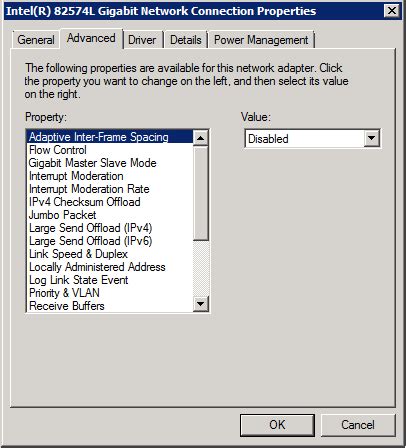Confirm changes with the OK button
Viewport: 406px width, 448px height.
(277, 425)
